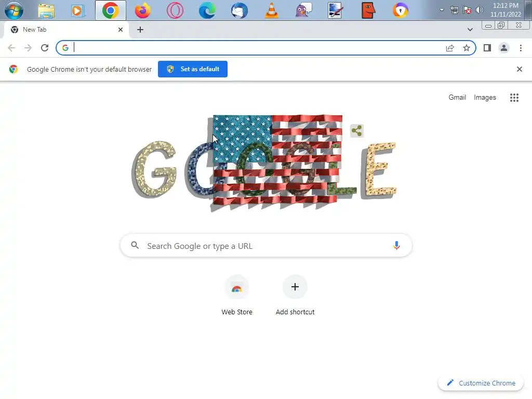Open VLC media player from the taskbar
The image size is (532, 399).
coord(271,10)
